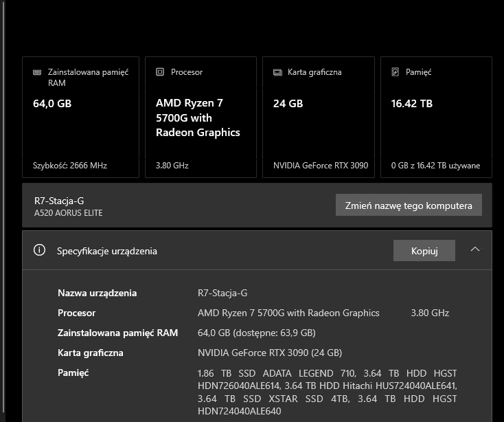Click the vertical scrollbar on left edge
This screenshot has width=504, height=422.
point(3,206)
